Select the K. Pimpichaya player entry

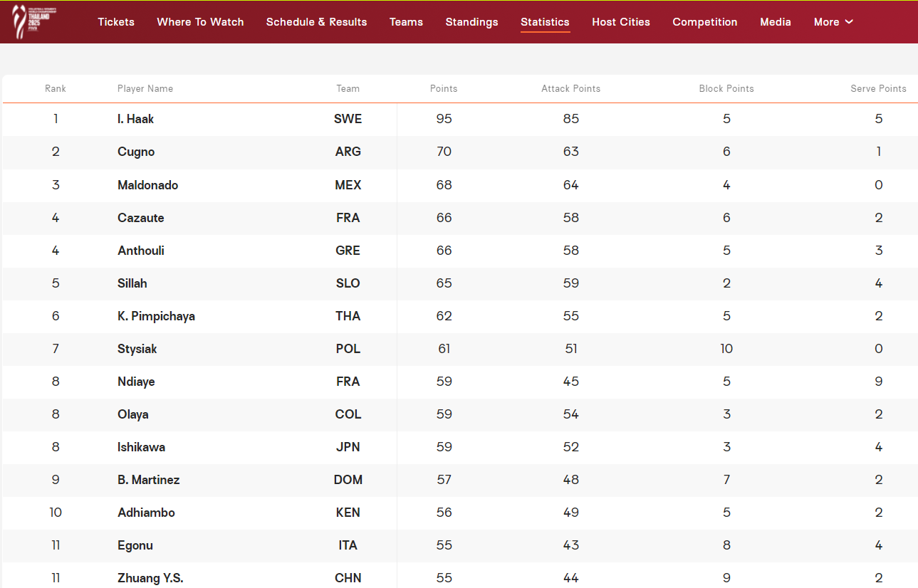[156, 316]
